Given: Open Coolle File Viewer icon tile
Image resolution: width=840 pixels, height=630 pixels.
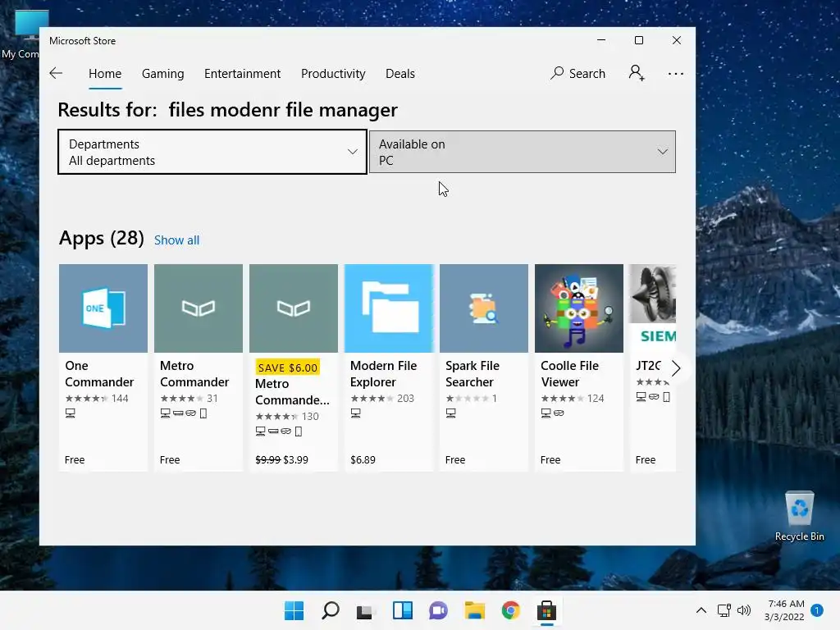Looking at the screenshot, I should tap(579, 308).
